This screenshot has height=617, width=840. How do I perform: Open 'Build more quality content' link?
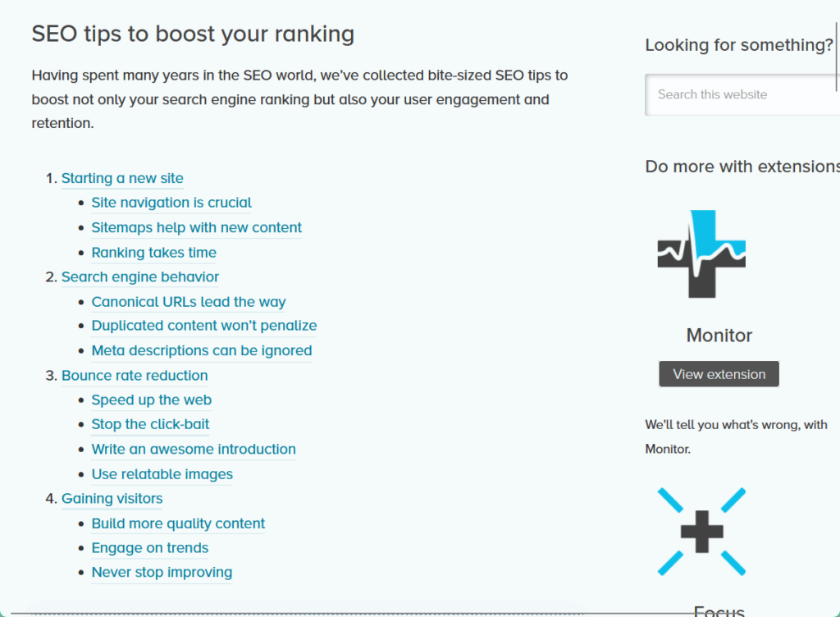click(x=178, y=523)
